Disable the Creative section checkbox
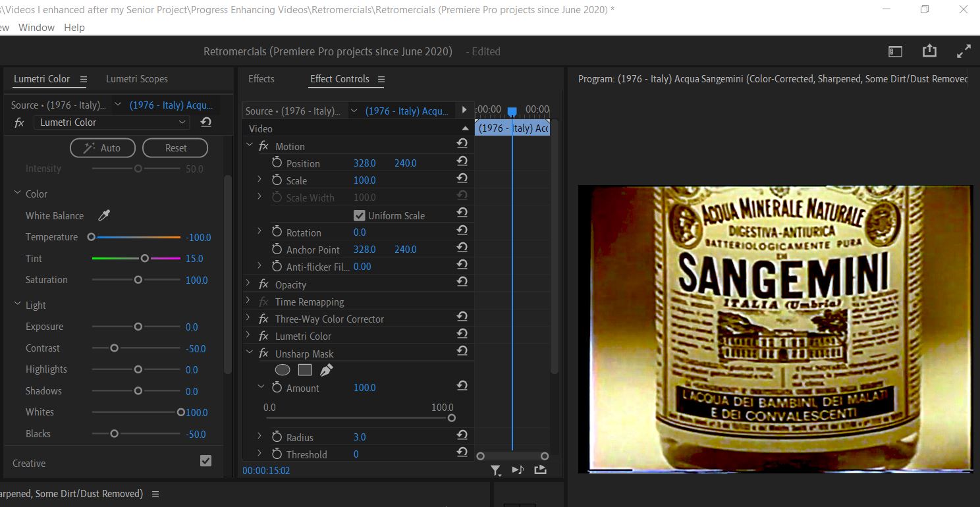This screenshot has width=980, height=507. point(206,461)
